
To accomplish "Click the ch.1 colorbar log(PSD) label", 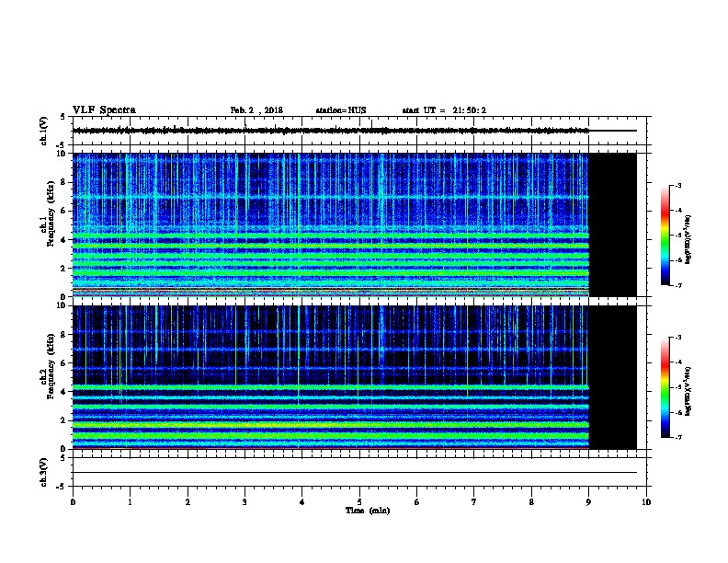I will pos(688,239).
